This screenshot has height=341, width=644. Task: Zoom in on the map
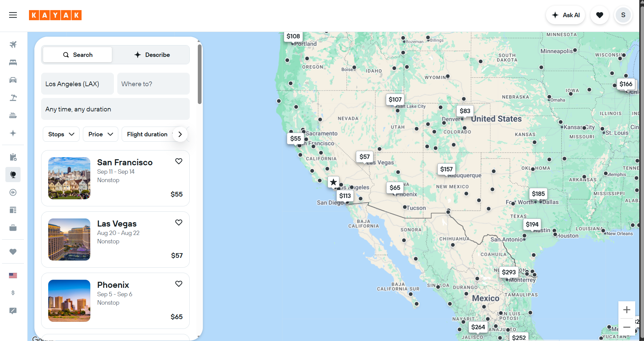click(627, 310)
